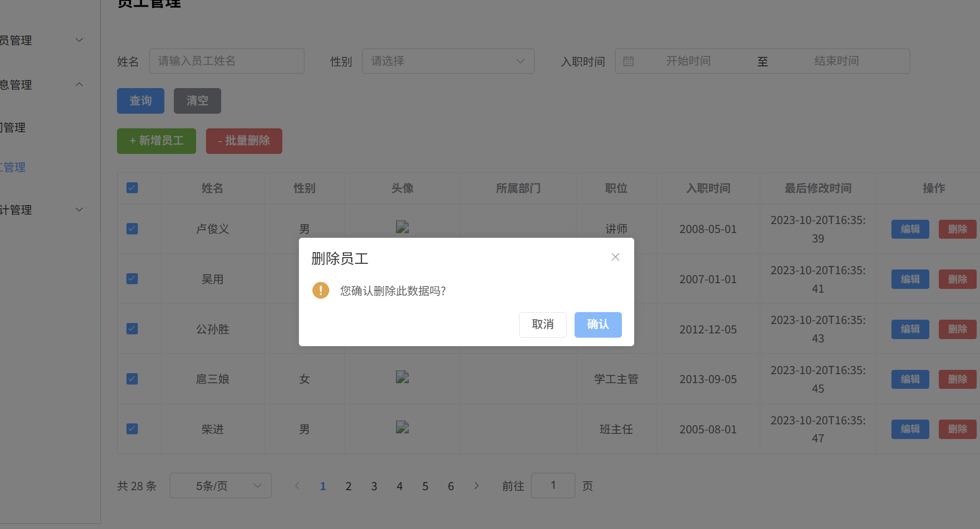This screenshot has height=529, width=980.
Task: Click 柴进's avatar image thumbnail
Action: (402, 428)
